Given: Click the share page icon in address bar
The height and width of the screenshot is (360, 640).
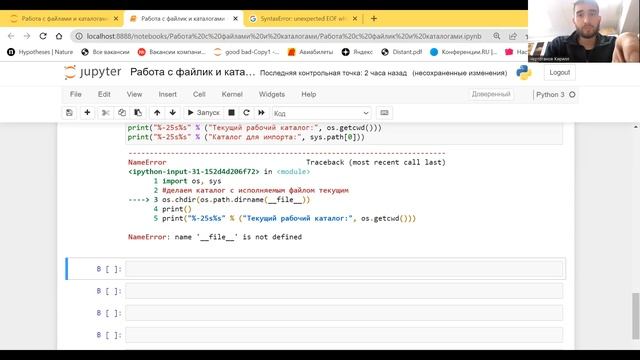Looking at the screenshot, I should 513,36.
